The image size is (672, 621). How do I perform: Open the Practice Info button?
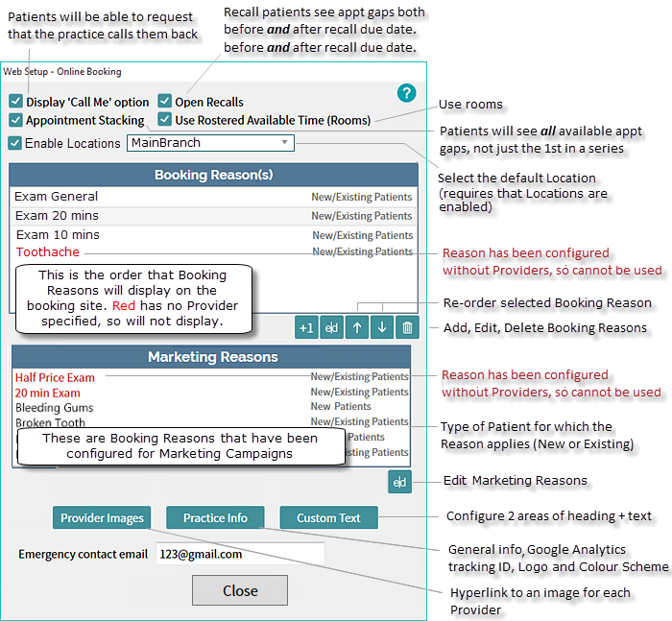(x=215, y=517)
